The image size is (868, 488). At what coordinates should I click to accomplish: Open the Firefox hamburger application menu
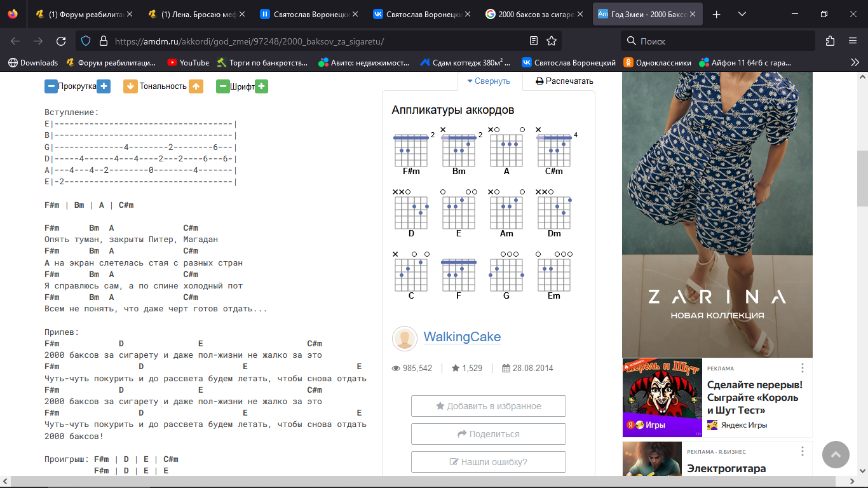pyautogui.click(x=853, y=41)
